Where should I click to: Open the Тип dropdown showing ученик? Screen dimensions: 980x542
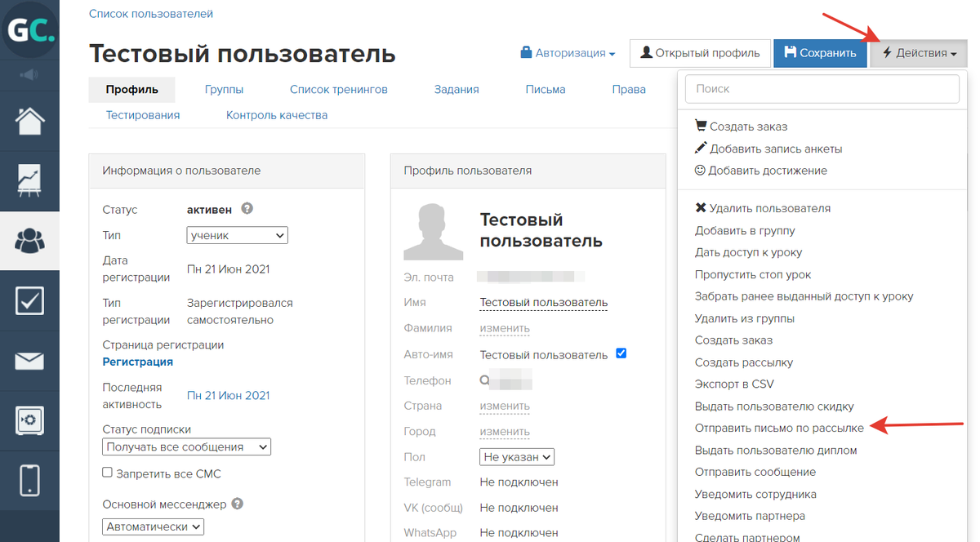pyautogui.click(x=238, y=235)
